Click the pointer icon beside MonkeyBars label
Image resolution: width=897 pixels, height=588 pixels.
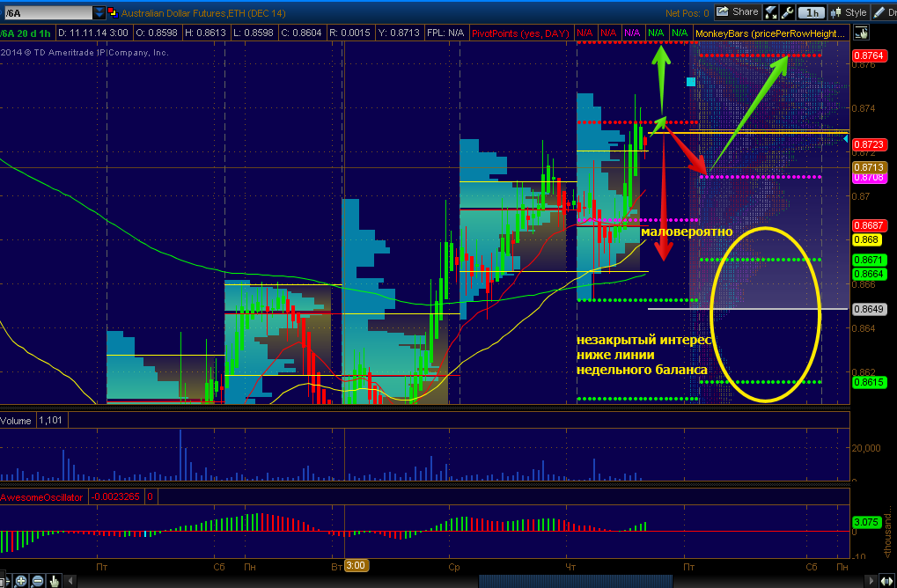point(861,33)
